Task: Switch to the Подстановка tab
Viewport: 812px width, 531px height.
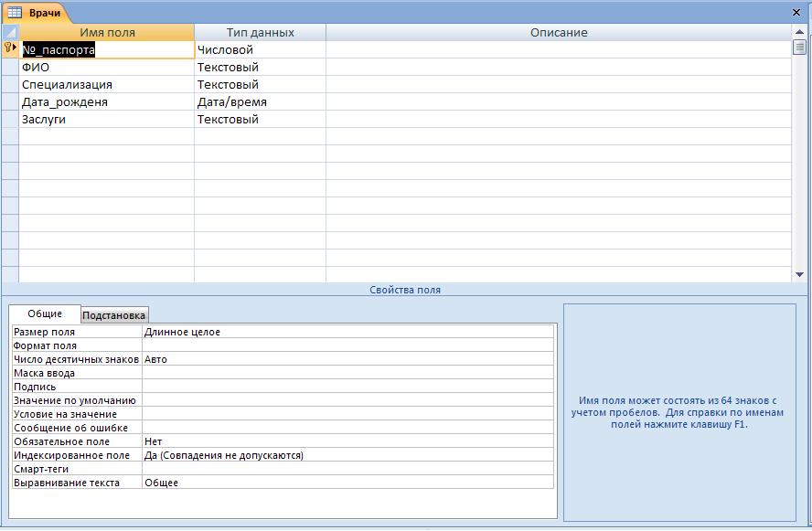Action: click(114, 315)
